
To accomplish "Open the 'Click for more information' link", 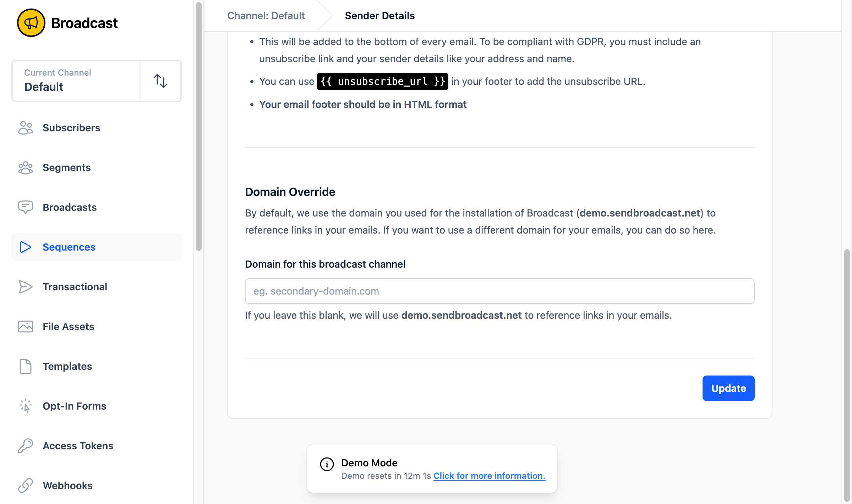I will (489, 476).
